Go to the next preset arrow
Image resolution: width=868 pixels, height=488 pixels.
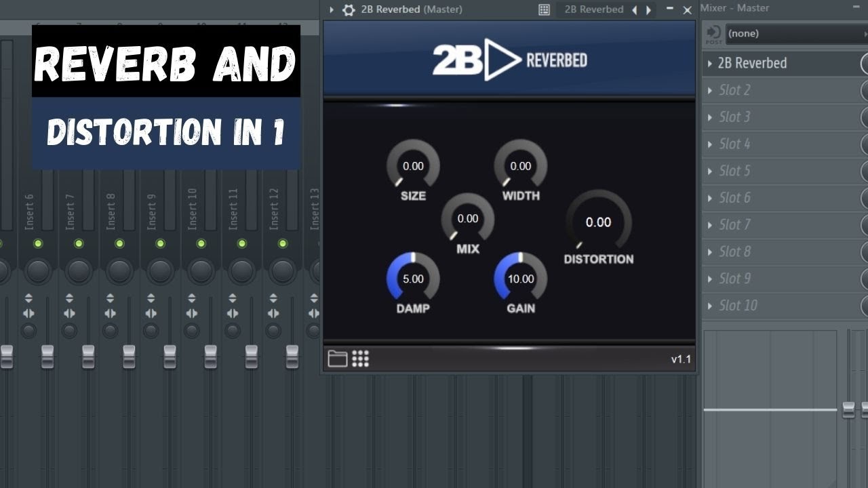[x=649, y=9]
